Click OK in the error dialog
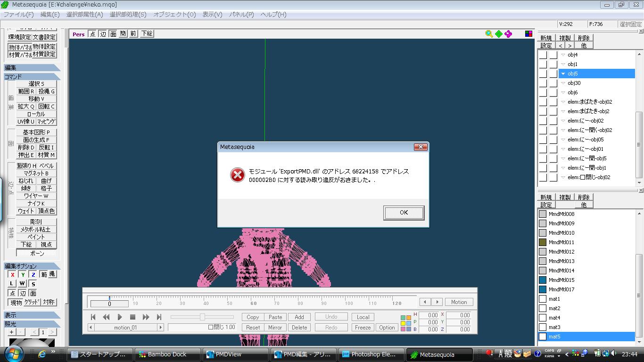The height and width of the screenshot is (362, 644). click(404, 213)
